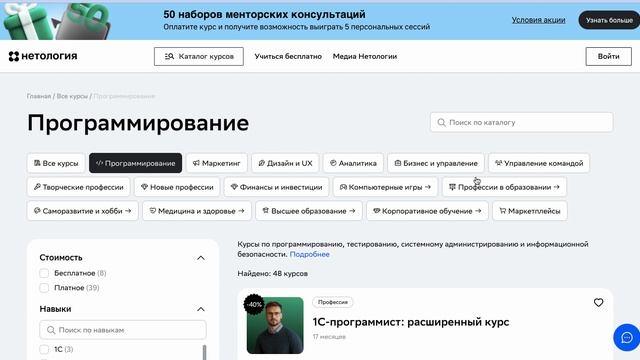Image resolution: width=640 pixels, height=360 pixels.
Task: Focus the Поиск по навыкам field
Action: tap(123, 330)
